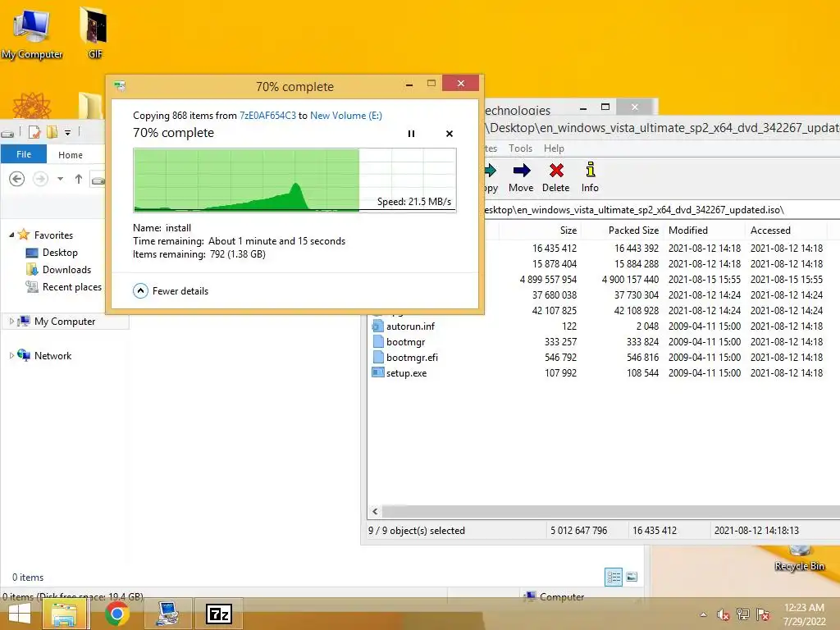Switch to the large icons view button
This screenshot has width=840, height=630.
click(x=632, y=577)
